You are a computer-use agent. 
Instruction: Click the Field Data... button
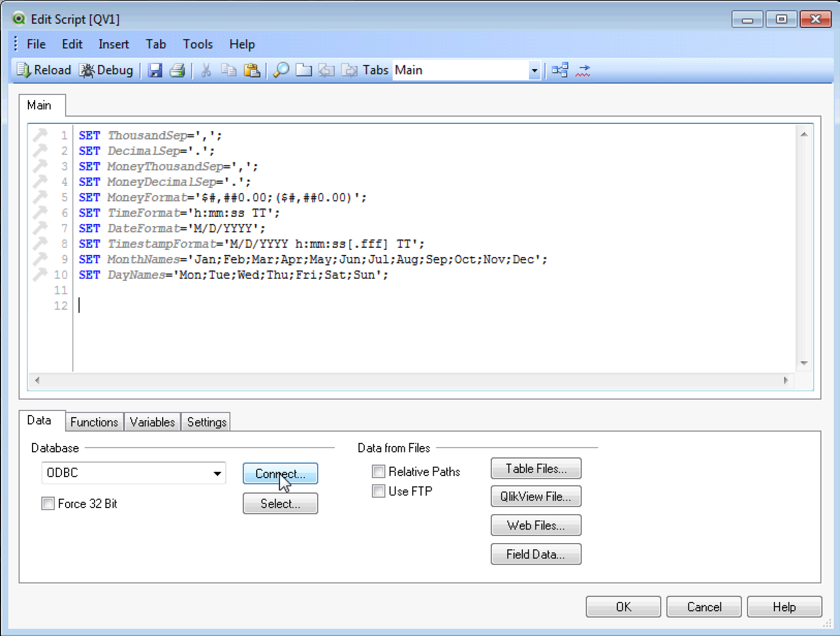click(536, 554)
